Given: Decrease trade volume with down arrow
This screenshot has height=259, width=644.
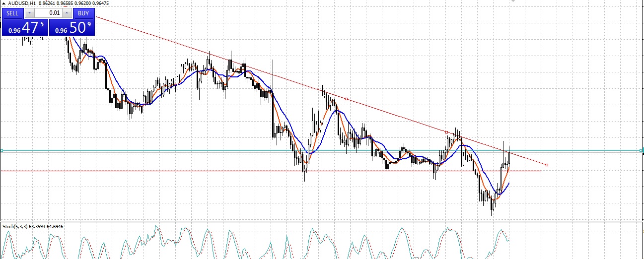Looking at the screenshot, I should 30,13.
